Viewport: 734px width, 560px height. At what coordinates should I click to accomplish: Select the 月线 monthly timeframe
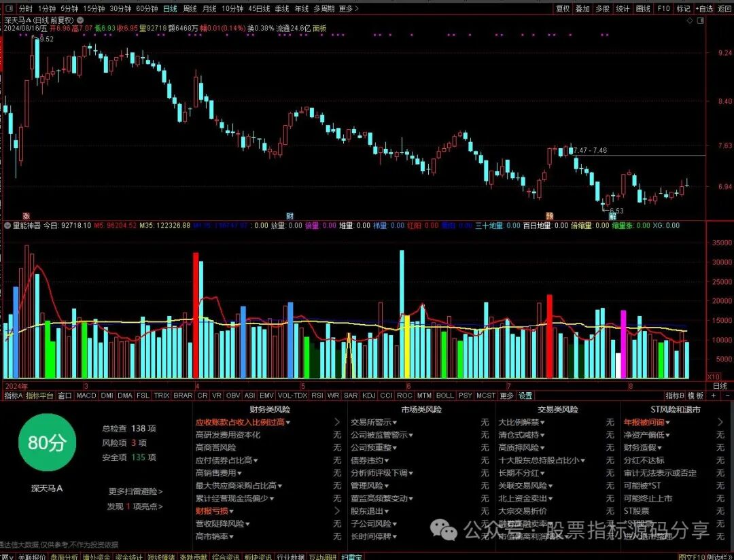pyautogui.click(x=209, y=8)
